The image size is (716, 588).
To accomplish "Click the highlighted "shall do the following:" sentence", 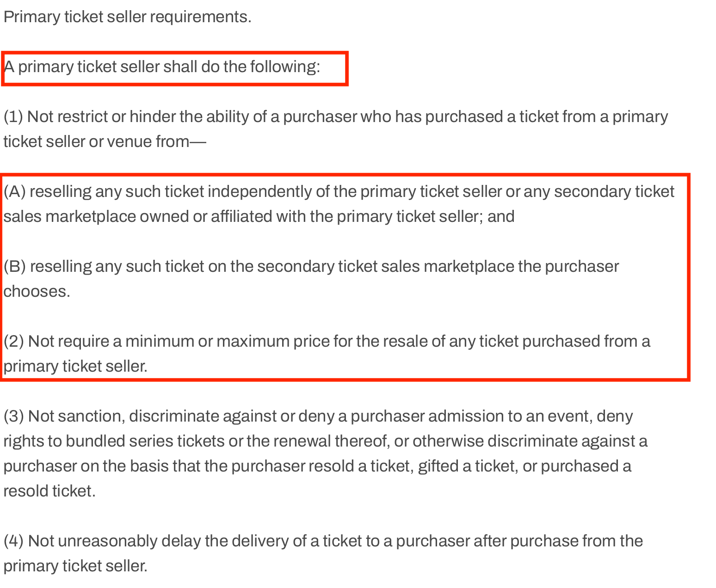I will (162, 67).
